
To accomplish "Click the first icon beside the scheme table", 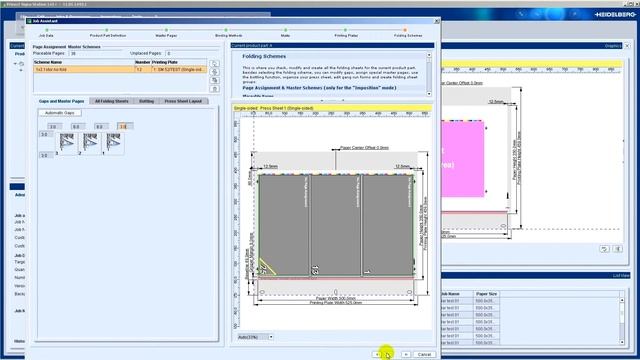I will pos(214,64).
